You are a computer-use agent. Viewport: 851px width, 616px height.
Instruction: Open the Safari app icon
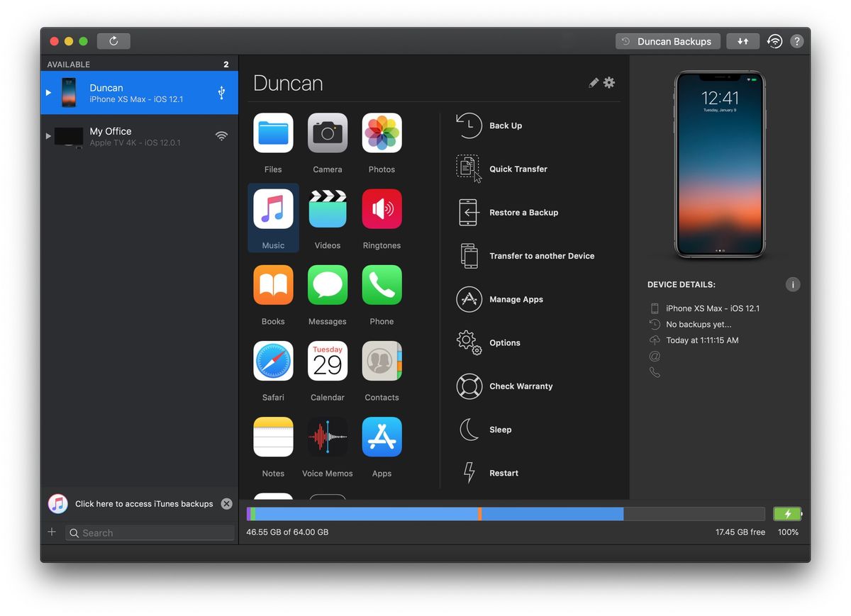pyautogui.click(x=273, y=361)
